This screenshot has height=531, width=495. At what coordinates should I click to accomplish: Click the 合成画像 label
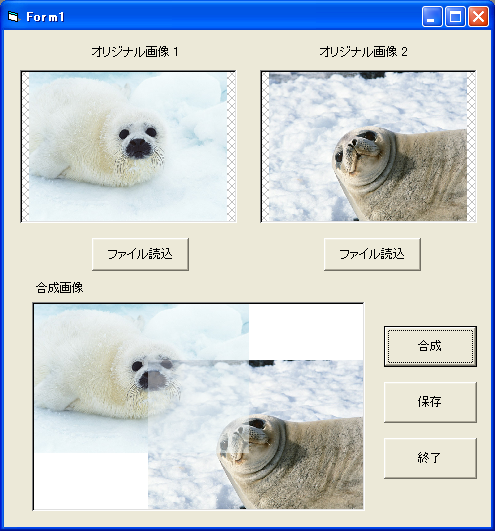60,288
